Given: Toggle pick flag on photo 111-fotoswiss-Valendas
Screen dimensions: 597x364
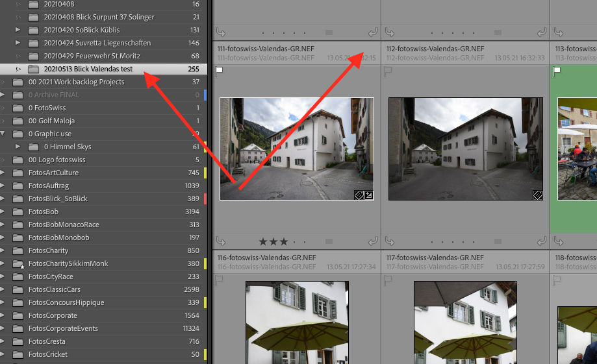Looking at the screenshot, I should 219,71.
